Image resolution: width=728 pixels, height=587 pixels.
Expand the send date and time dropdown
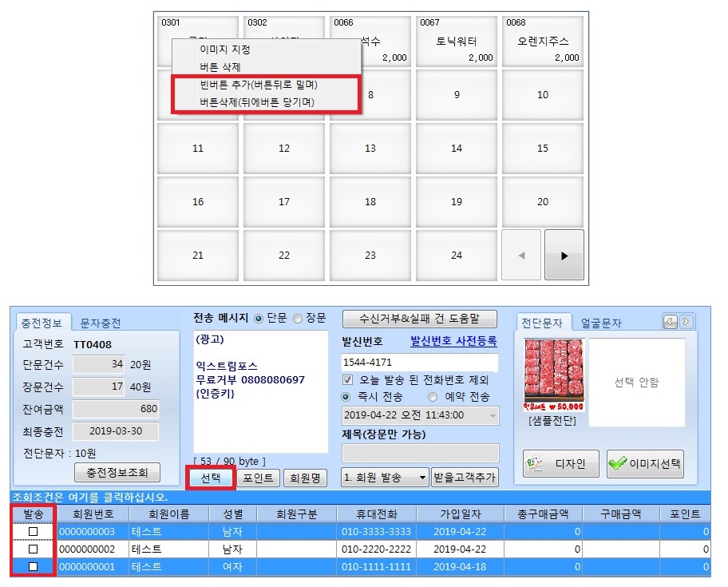[492, 415]
